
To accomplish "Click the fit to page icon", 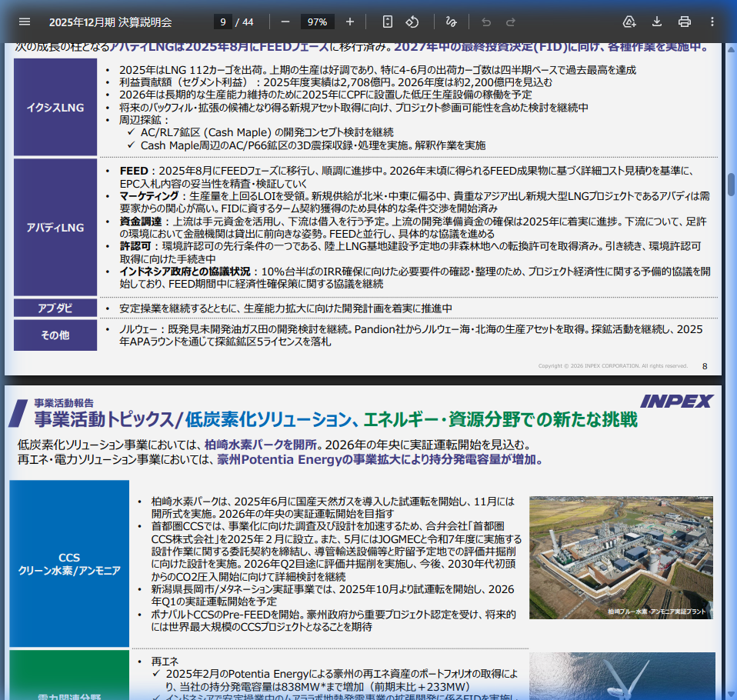I will pos(387,22).
